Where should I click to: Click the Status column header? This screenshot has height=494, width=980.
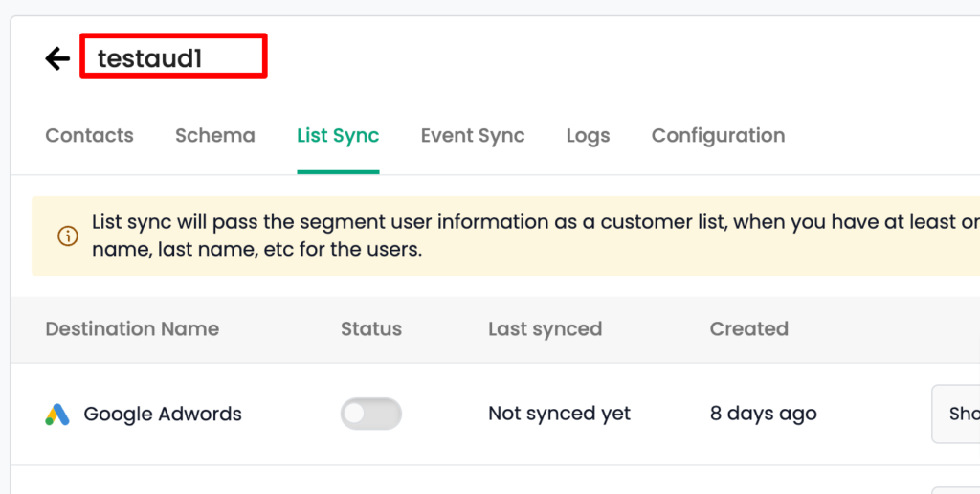pyautogui.click(x=371, y=329)
